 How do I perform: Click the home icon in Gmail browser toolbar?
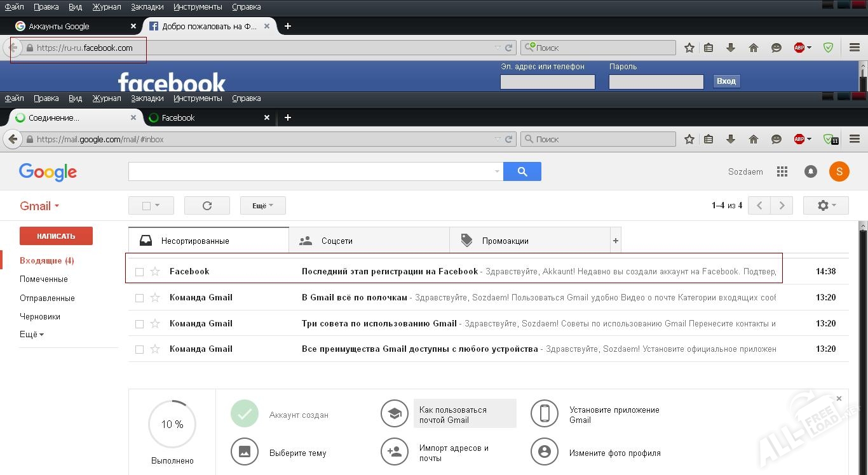754,139
